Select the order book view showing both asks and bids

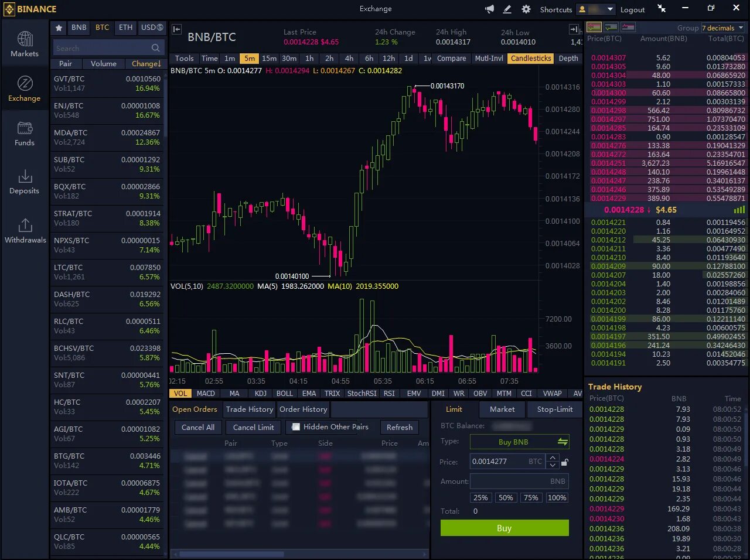(594, 27)
